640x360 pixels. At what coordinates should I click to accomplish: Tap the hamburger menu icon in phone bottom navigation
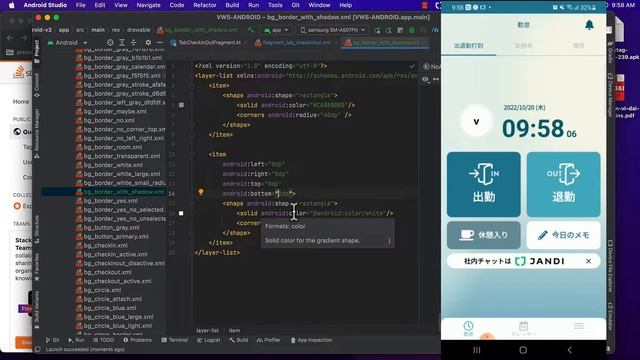pyautogui.click(x=579, y=326)
